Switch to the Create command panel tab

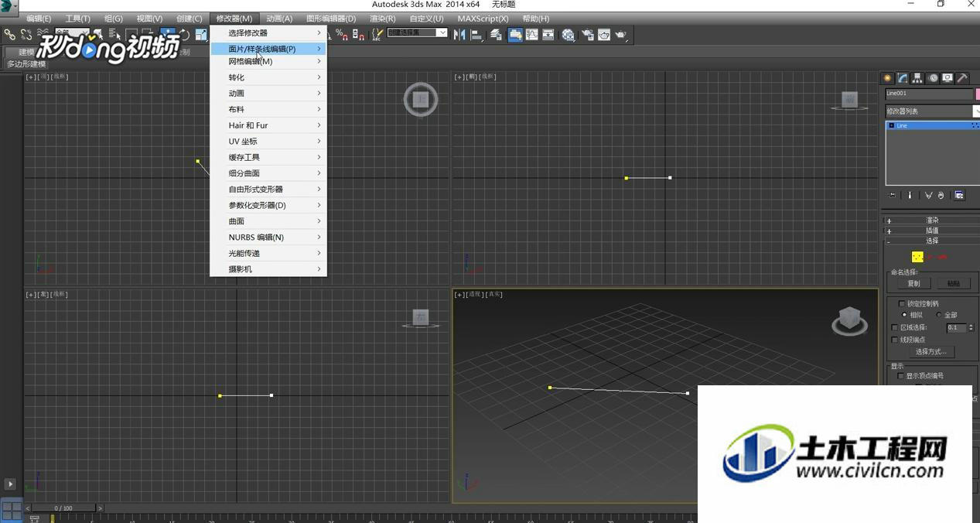click(888, 78)
